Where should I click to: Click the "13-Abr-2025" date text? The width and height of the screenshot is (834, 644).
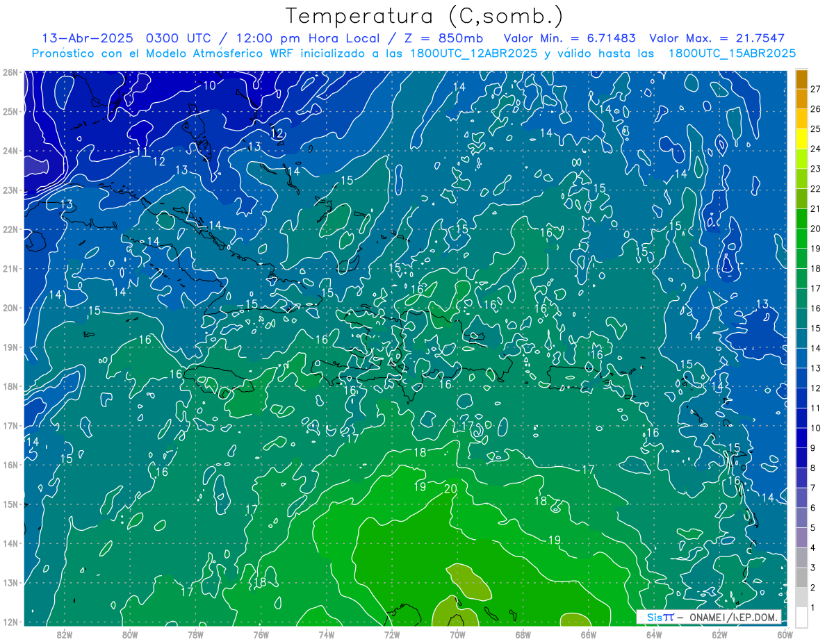pos(88,38)
